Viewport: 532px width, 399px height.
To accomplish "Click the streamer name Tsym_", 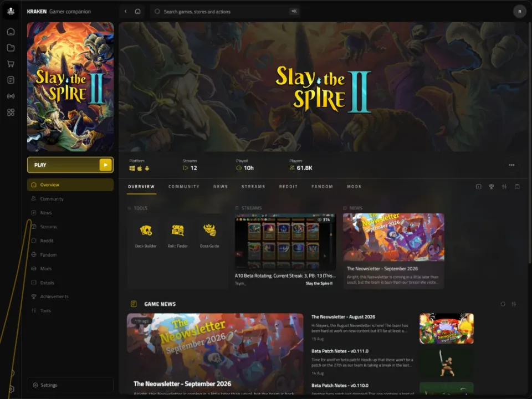I will tap(240, 283).
